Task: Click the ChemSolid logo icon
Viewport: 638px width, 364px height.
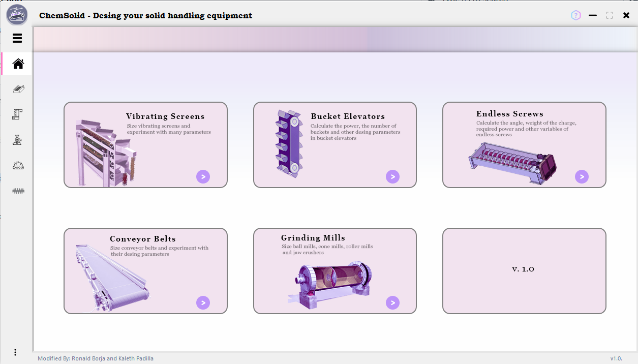Action: [17, 15]
